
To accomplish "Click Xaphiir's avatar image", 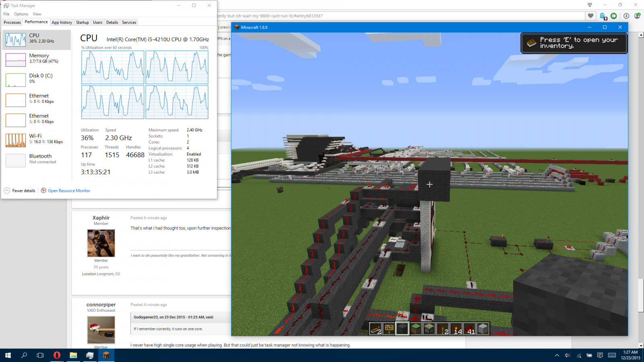I will (x=101, y=243).
